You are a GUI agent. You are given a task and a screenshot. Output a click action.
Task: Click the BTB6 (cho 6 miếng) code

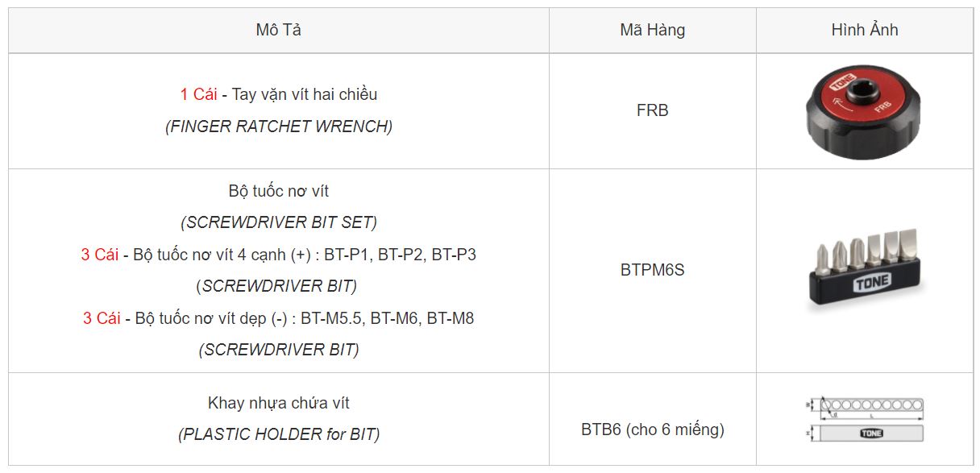tap(652, 429)
